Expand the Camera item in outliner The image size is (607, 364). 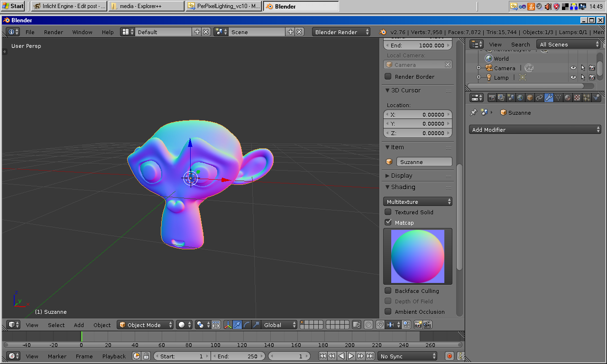(x=478, y=68)
